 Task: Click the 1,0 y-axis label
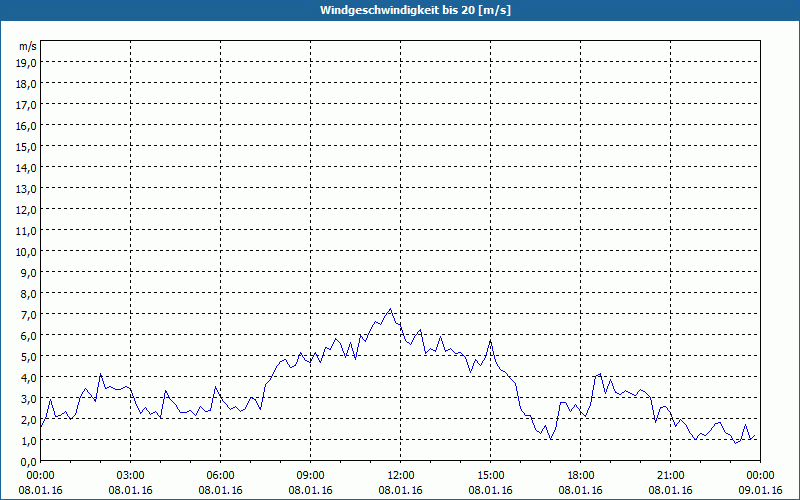(28, 441)
